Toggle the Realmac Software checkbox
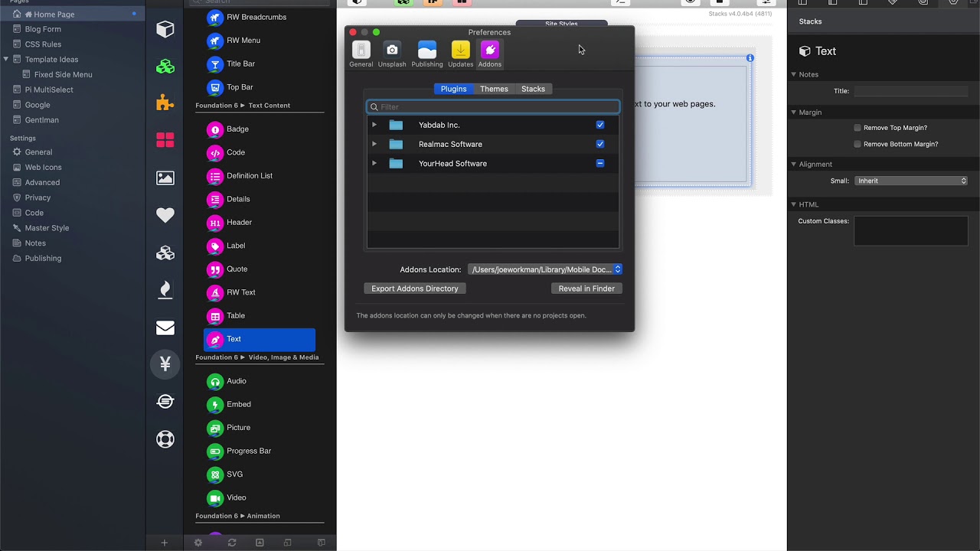This screenshot has width=980, height=551. [x=600, y=144]
